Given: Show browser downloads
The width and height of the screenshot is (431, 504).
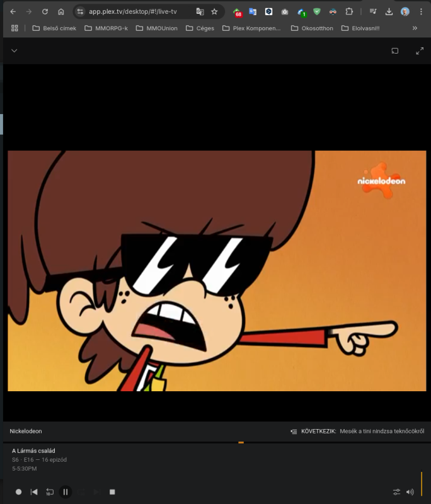Looking at the screenshot, I should [389, 11].
